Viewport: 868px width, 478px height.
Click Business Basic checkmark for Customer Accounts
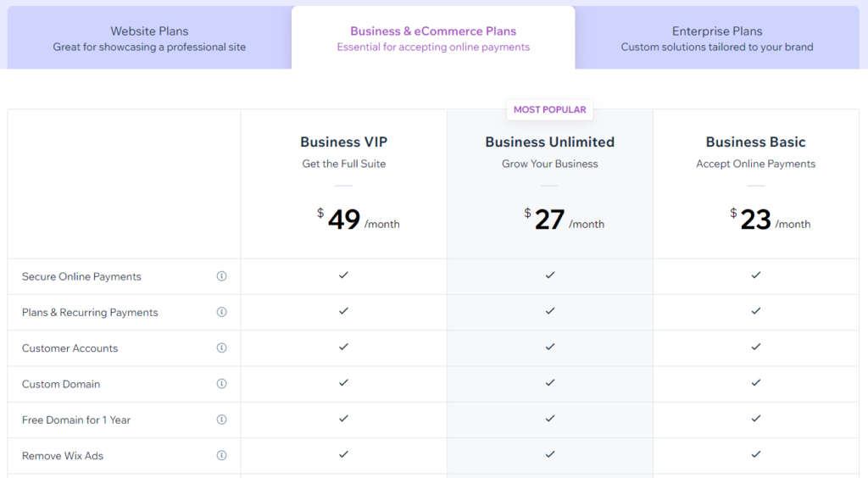[x=755, y=347]
